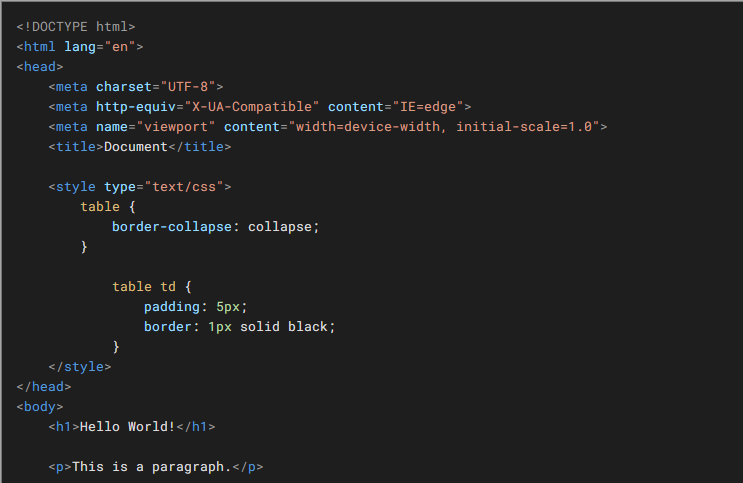Click the lang attribute in html tag

(80, 46)
